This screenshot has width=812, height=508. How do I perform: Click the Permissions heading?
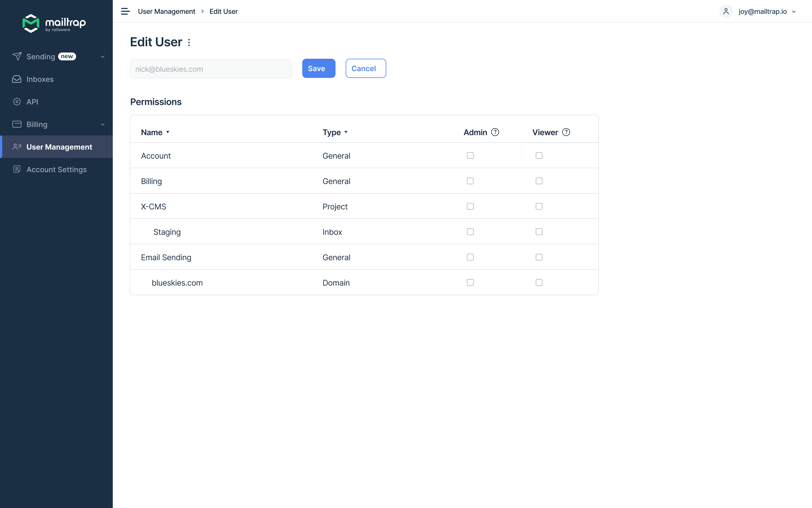pyautogui.click(x=156, y=102)
